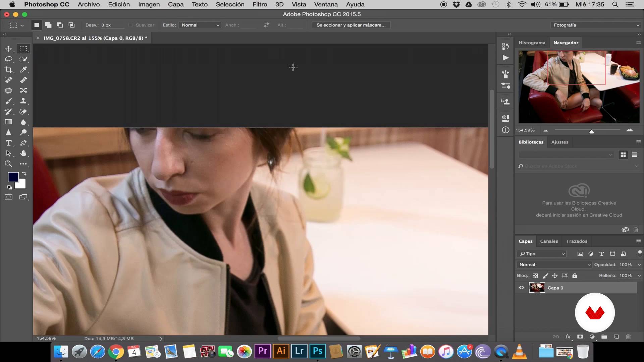Switch to the Ajustes tab

(x=560, y=142)
